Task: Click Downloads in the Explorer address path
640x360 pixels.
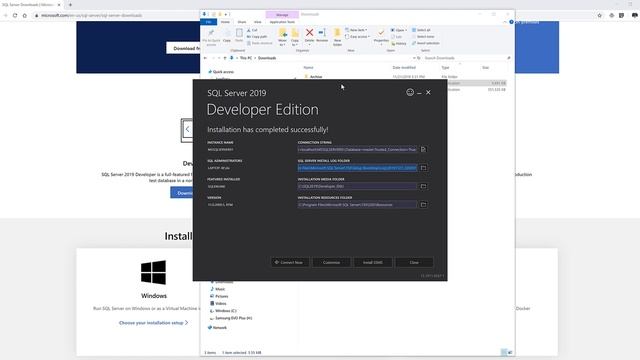Action: [267, 58]
